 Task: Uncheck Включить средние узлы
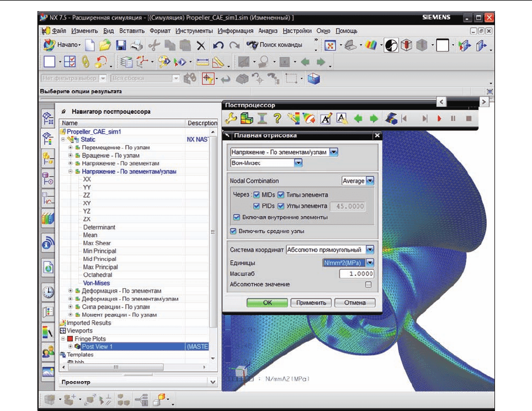click(233, 231)
